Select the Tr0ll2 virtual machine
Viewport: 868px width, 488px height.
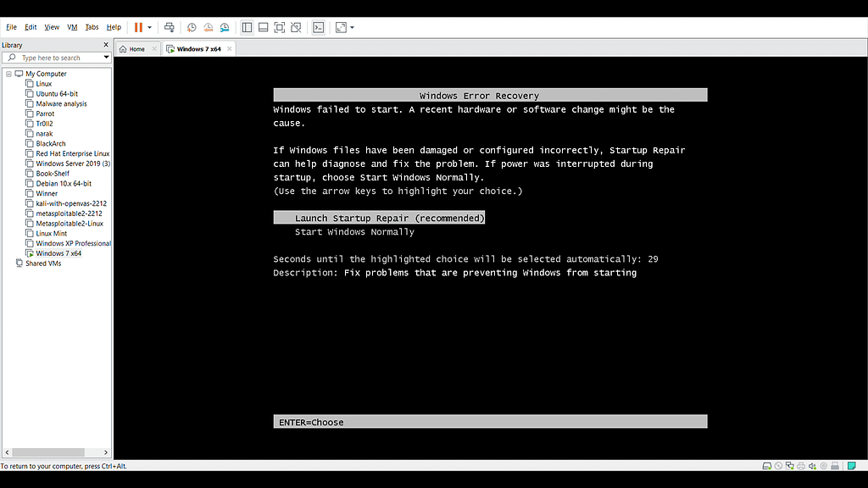(44, 124)
